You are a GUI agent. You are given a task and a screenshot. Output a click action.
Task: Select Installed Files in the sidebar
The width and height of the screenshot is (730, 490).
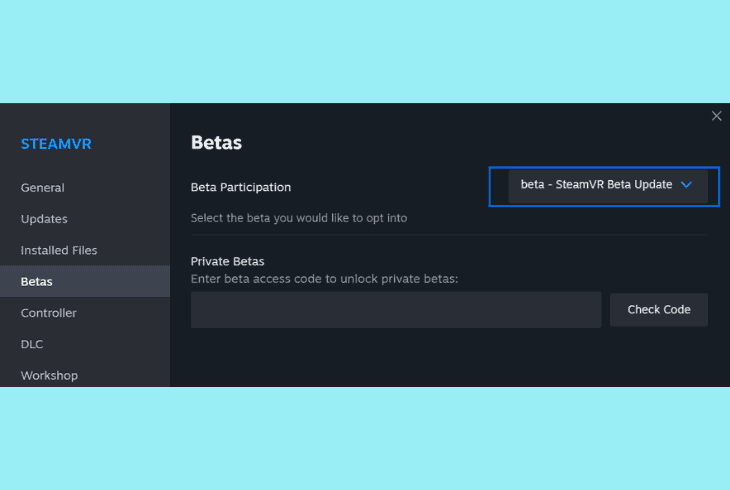click(x=85, y=250)
